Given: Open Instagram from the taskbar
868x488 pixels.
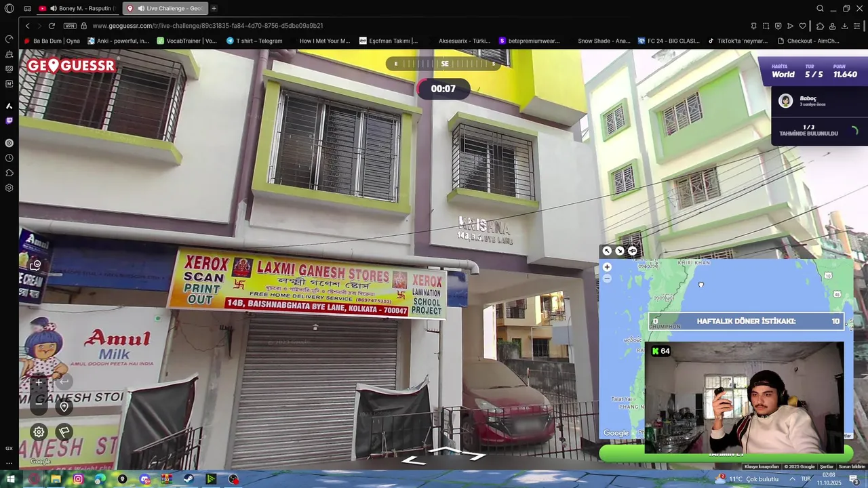Looking at the screenshot, I should 78,479.
